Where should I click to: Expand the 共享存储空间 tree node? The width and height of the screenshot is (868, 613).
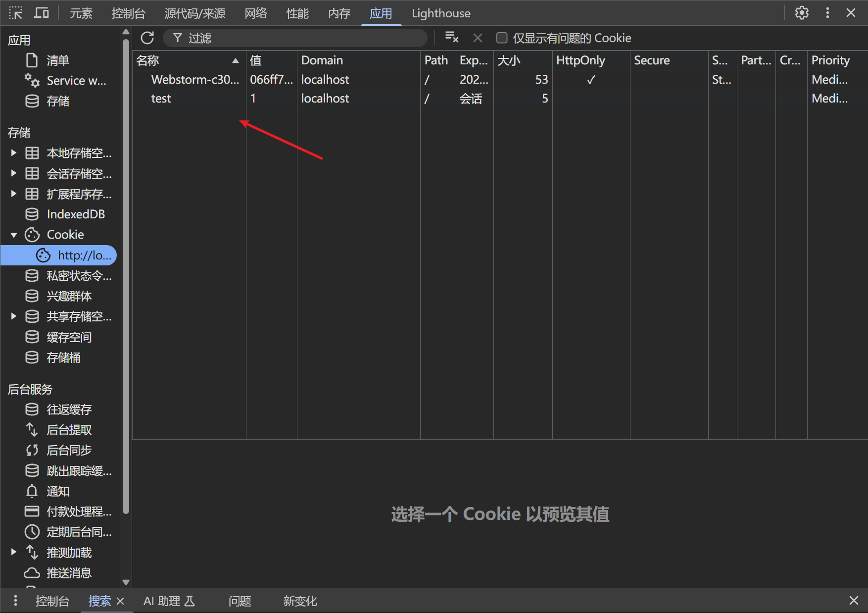14,316
